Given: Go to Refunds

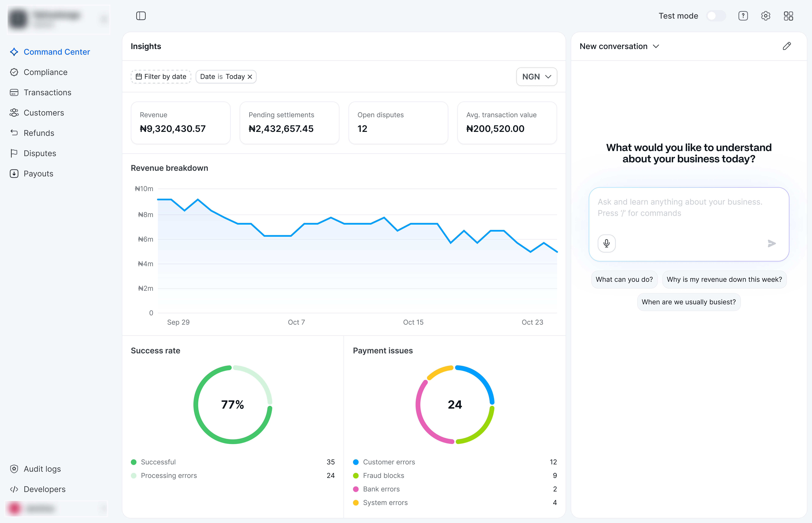Looking at the screenshot, I should (x=39, y=133).
